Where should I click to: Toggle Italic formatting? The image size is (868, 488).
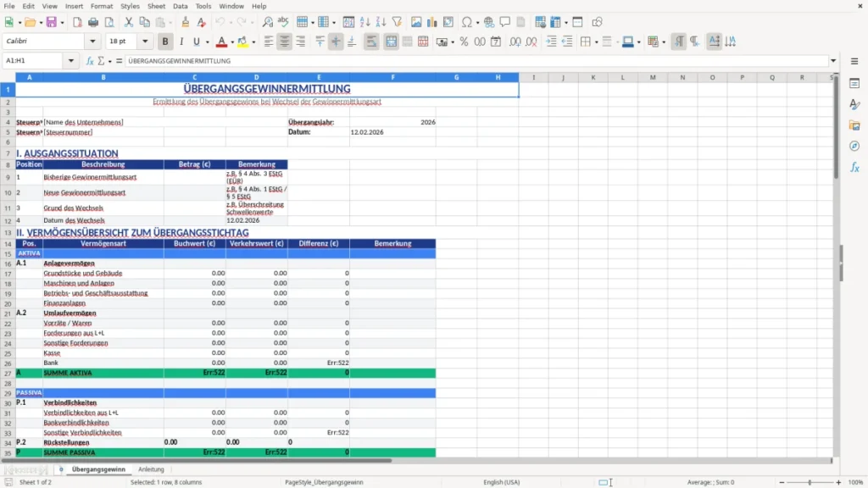181,42
